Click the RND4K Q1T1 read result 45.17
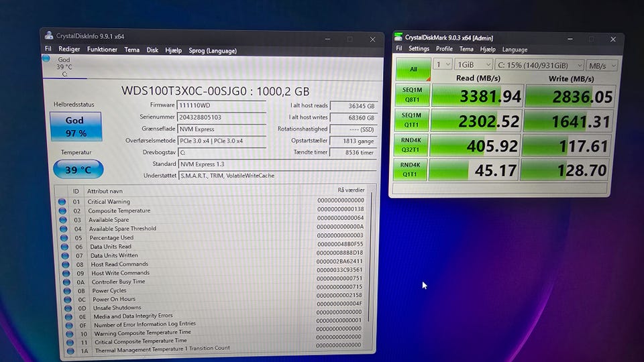This screenshot has height=362, width=644. coord(474,170)
